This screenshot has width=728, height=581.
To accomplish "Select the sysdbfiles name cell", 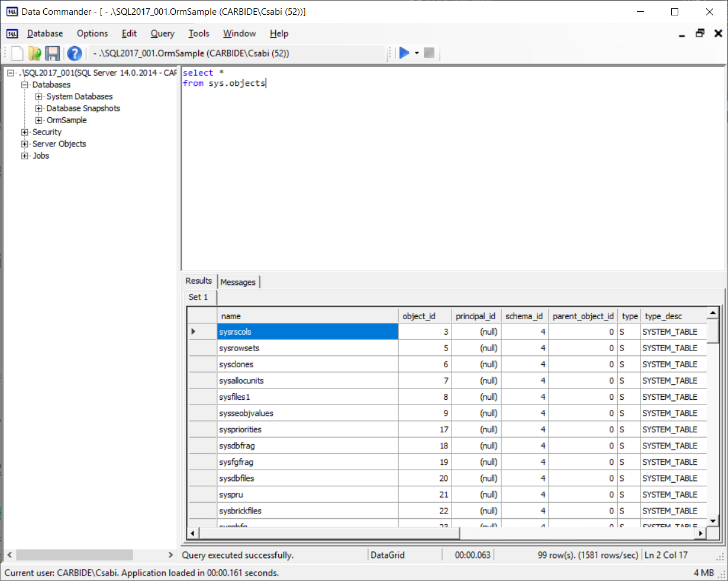I will pyautogui.click(x=308, y=479).
